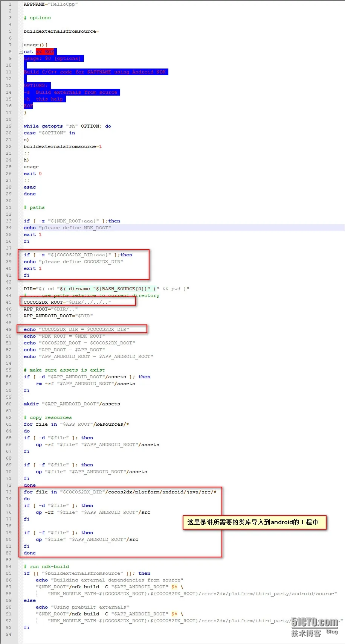Click the '# options' comment
The width and height of the screenshot is (345, 644).
(37, 18)
